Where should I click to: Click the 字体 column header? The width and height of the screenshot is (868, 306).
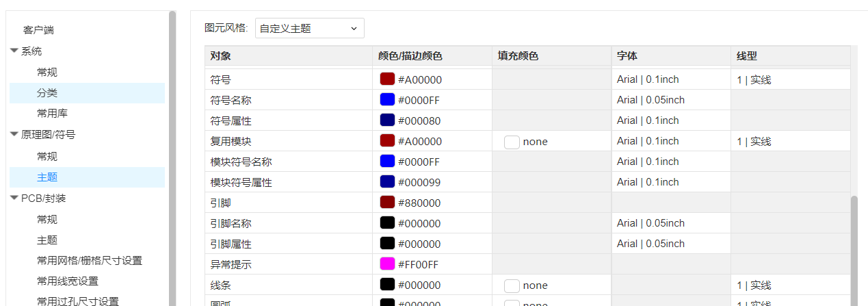(671, 56)
